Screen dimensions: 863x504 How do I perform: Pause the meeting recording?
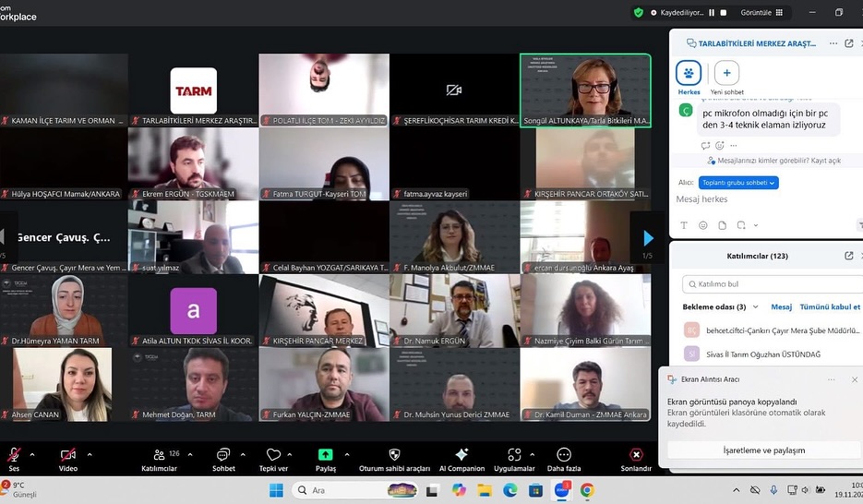click(711, 13)
